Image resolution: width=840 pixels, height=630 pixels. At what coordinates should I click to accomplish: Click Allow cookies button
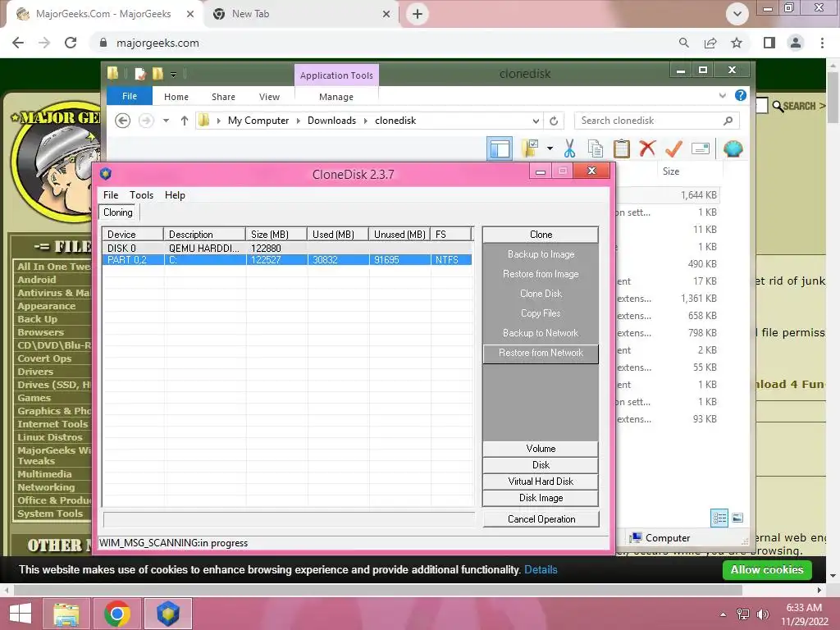[x=767, y=569]
